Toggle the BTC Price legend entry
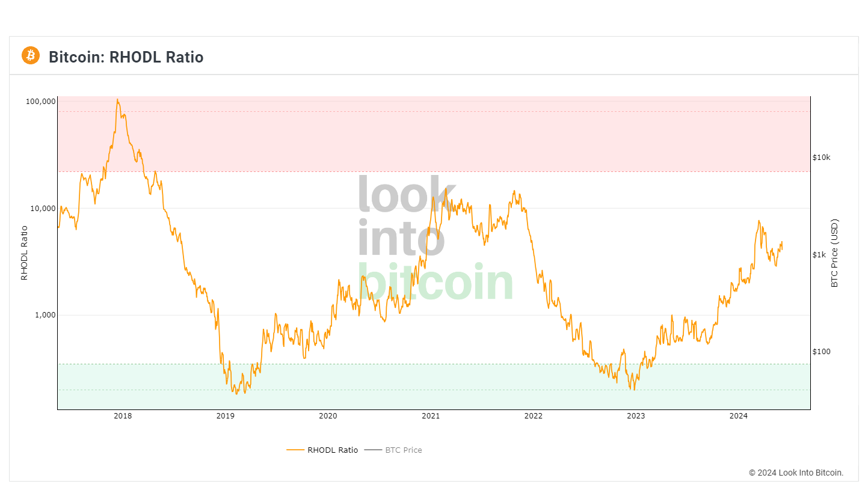 (393, 450)
